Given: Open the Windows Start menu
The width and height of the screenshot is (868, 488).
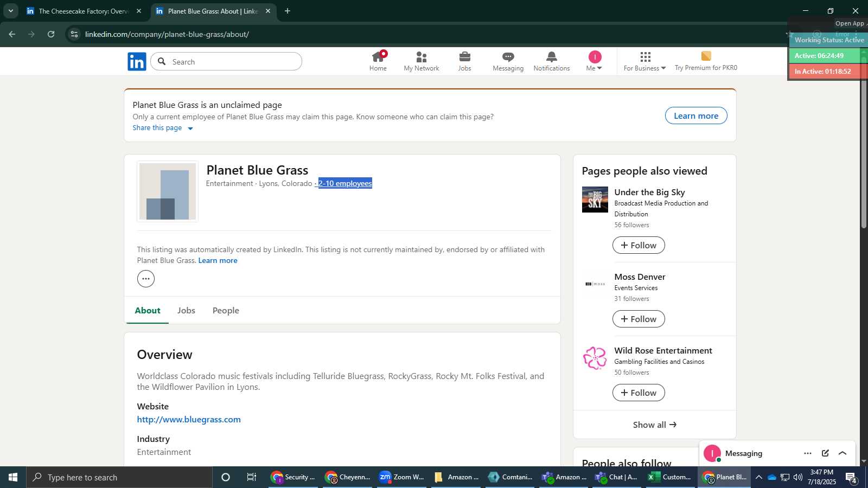Looking at the screenshot, I should point(13,477).
